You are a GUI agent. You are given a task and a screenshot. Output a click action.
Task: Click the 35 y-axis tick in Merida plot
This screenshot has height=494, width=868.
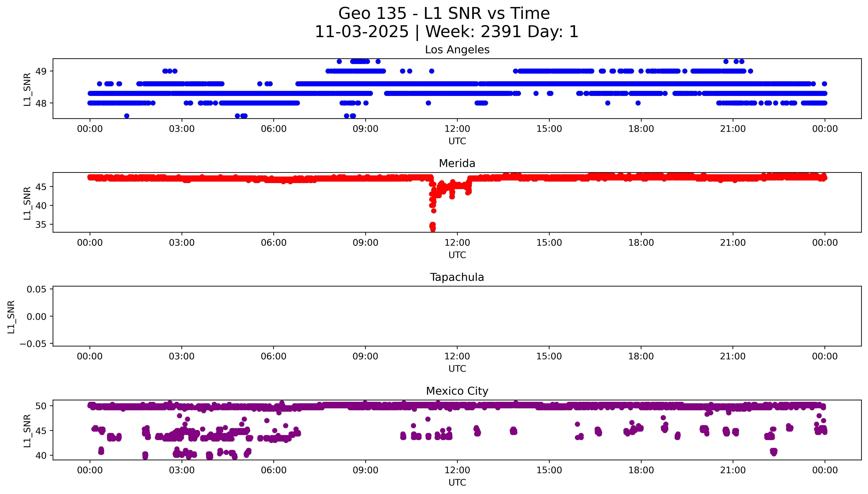41,225
